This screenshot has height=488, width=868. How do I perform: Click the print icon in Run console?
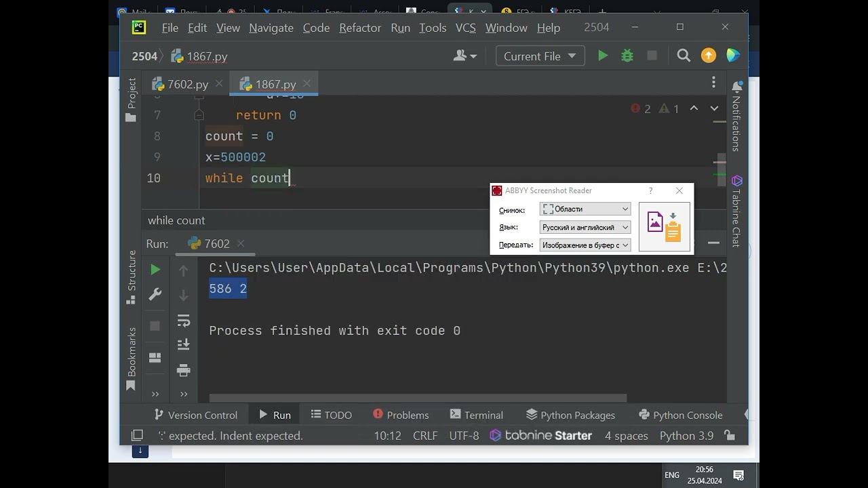183,370
